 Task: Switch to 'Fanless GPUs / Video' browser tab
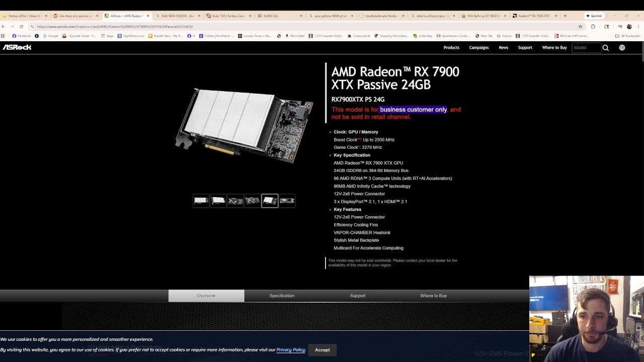click(x=24, y=16)
